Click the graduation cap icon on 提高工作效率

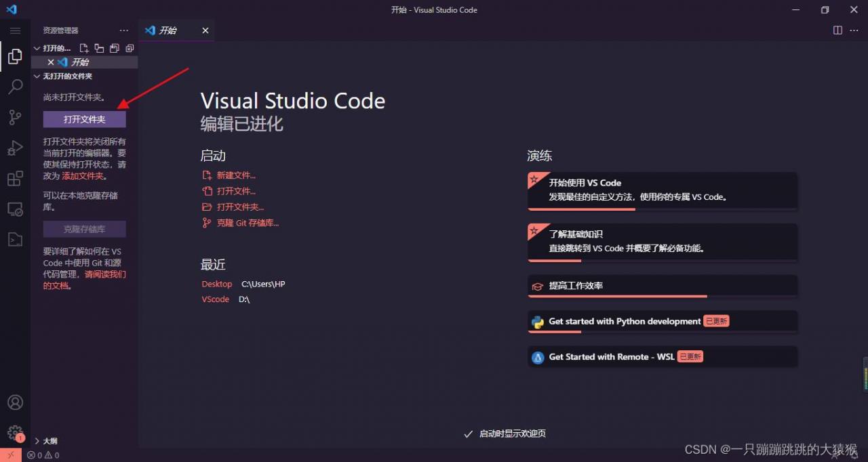click(538, 286)
